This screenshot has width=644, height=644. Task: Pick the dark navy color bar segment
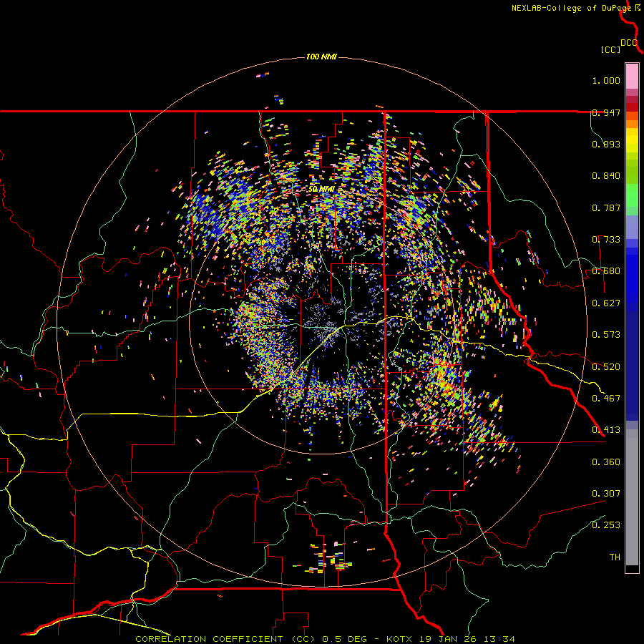632,366
